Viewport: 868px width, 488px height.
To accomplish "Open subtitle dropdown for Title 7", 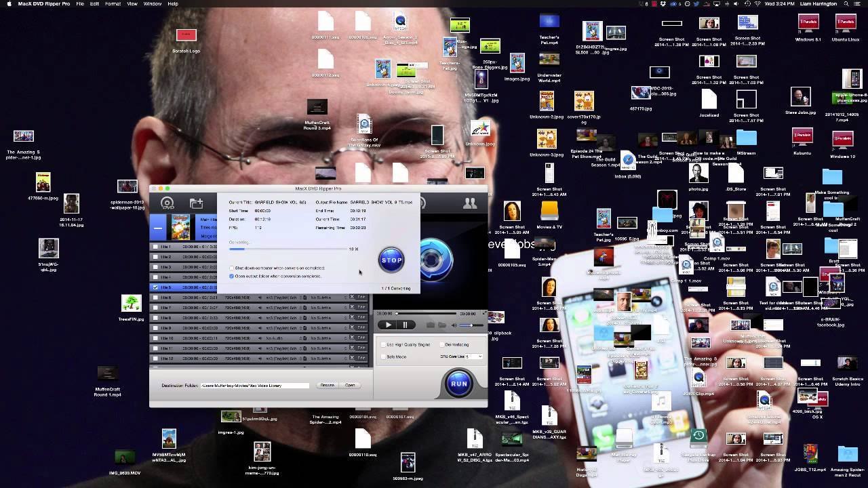I will (x=329, y=308).
